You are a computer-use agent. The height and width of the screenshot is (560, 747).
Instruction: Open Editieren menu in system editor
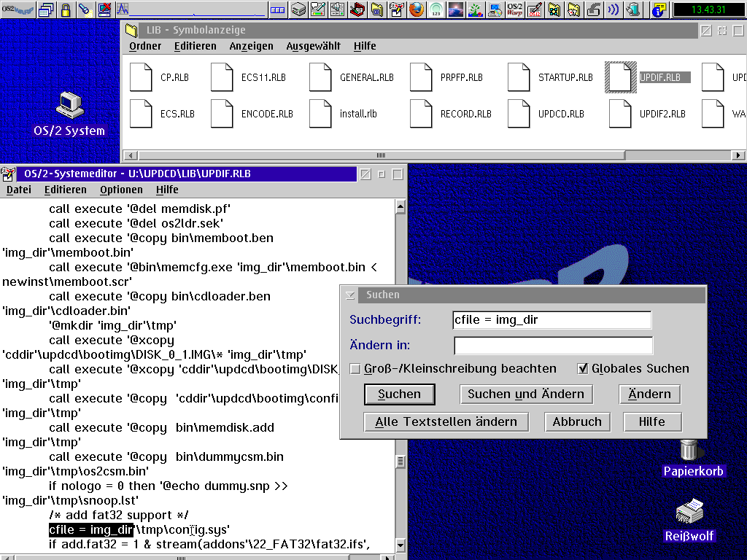[x=66, y=190]
